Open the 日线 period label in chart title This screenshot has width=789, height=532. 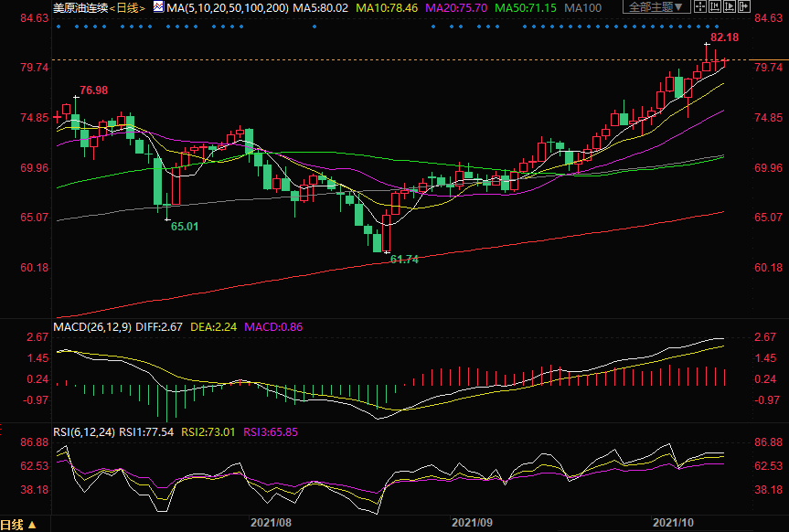point(128,7)
